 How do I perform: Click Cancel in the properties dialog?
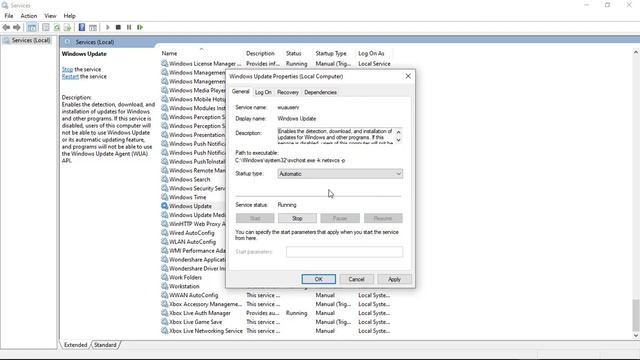(x=356, y=279)
